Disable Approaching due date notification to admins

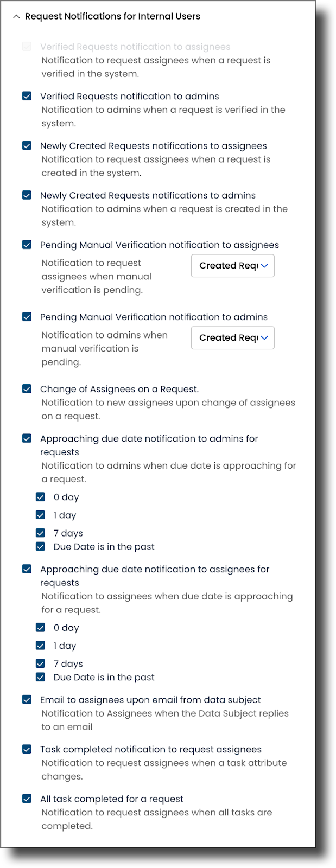coord(27,438)
